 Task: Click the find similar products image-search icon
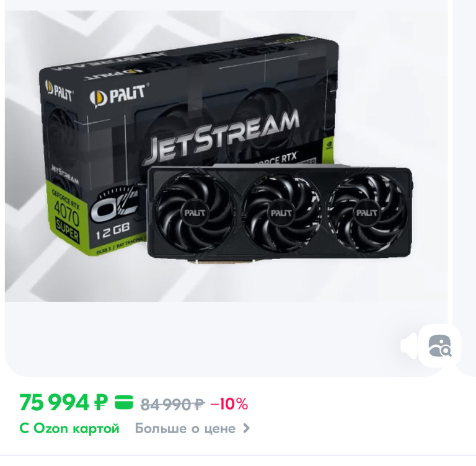(x=440, y=346)
